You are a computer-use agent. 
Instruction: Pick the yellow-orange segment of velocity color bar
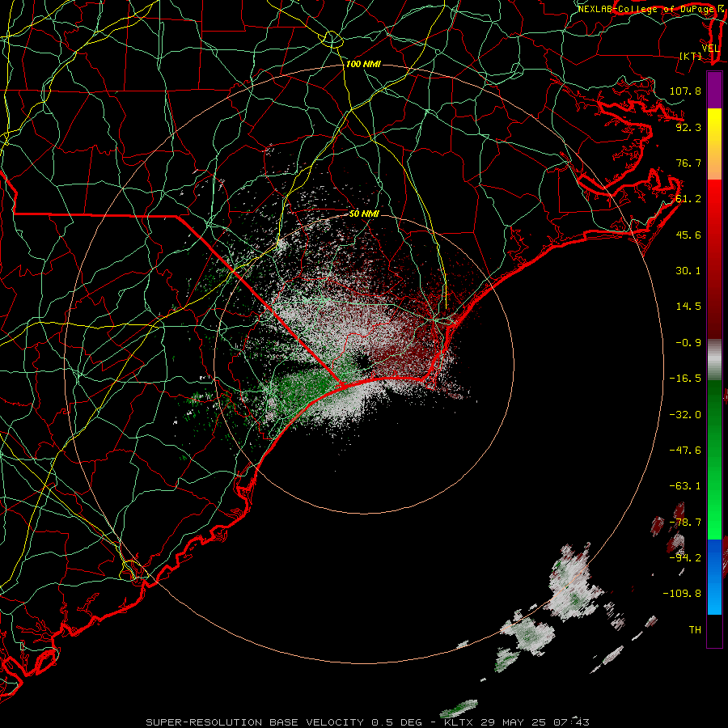click(x=714, y=144)
